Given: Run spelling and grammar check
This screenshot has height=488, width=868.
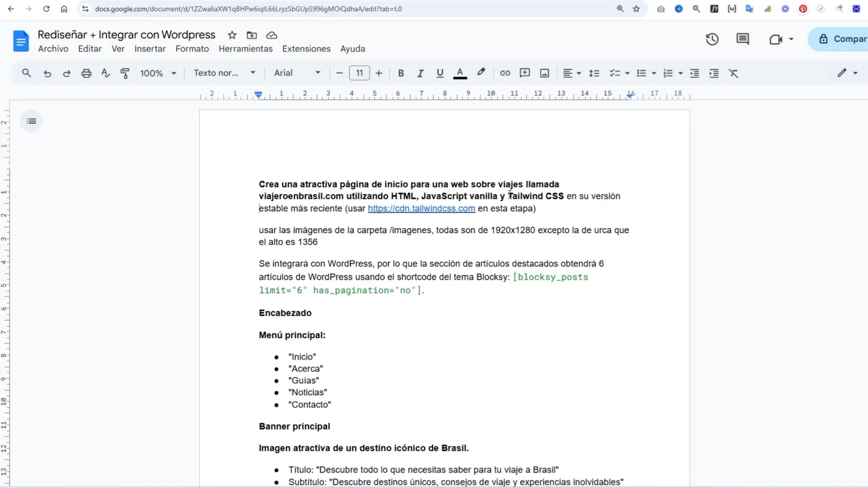Looking at the screenshot, I should tap(105, 73).
